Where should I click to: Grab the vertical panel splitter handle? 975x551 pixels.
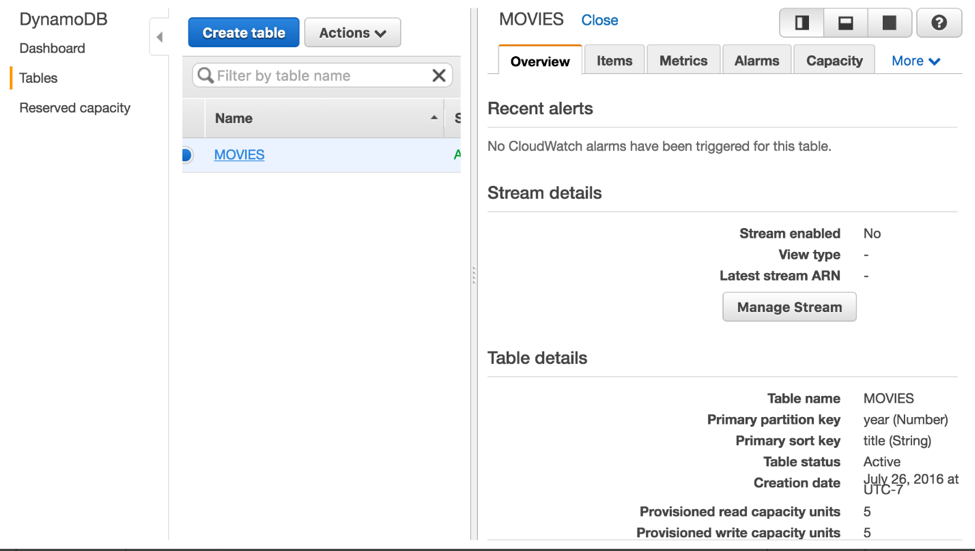(x=474, y=275)
